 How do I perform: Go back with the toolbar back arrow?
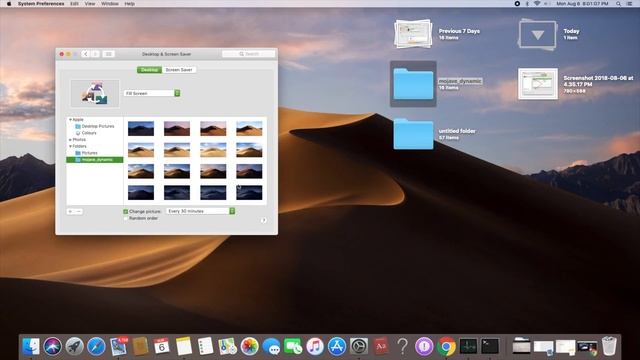pos(85,54)
